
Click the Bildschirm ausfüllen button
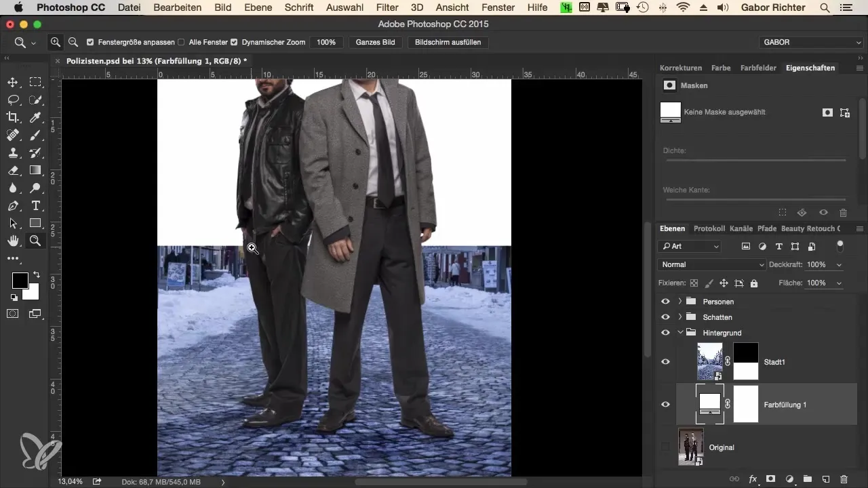[448, 42]
